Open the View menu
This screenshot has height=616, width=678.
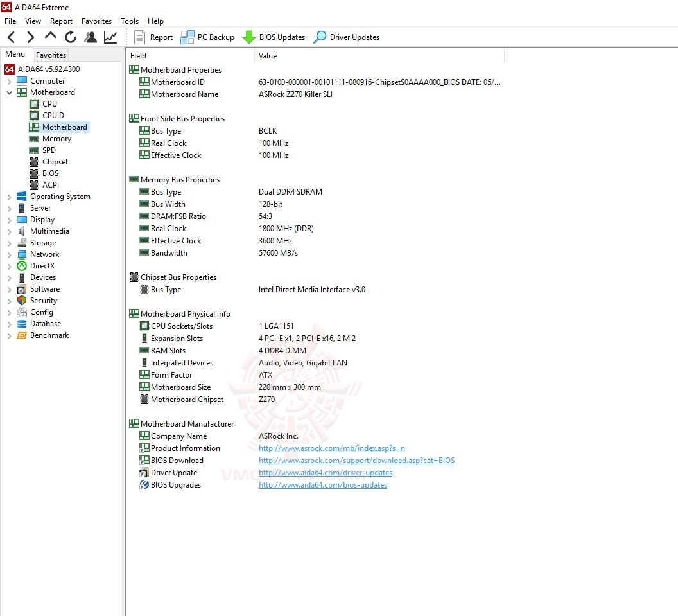click(33, 21)
